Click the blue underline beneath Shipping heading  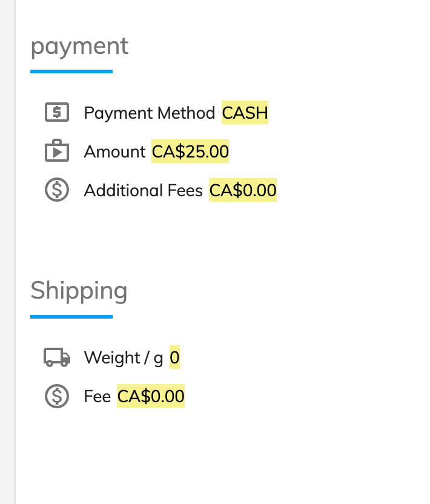(x=71, y=317)
